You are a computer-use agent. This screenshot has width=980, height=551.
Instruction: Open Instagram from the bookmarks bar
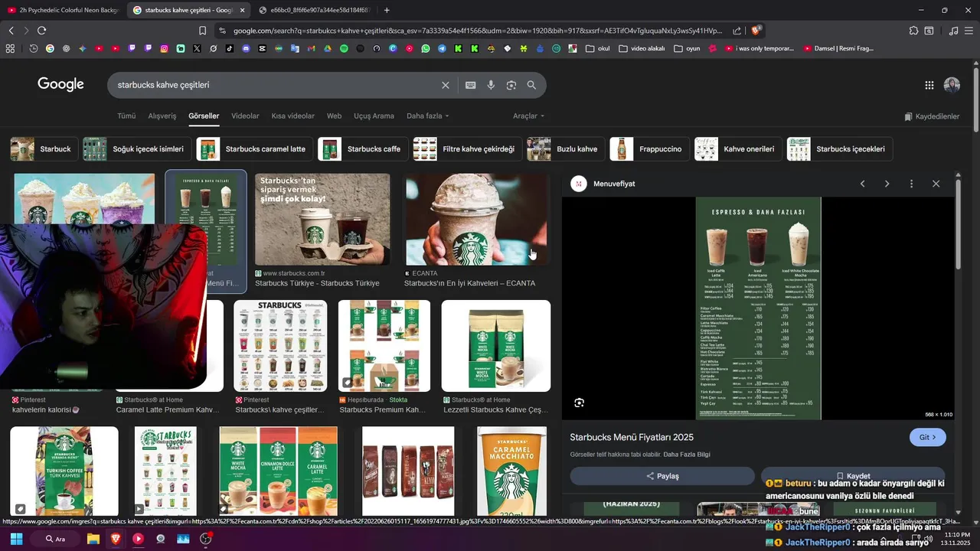pyautogui.click(x=164, y=48)
